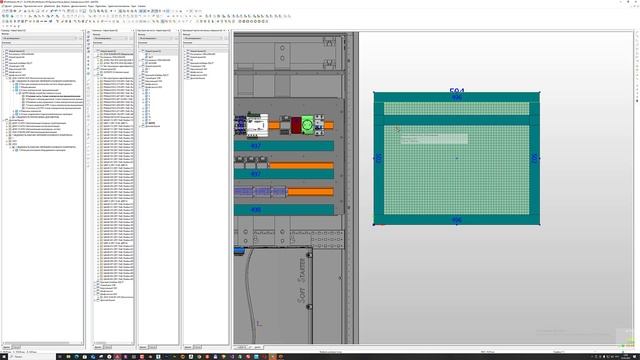The image size is (640, 360).
Task: Click the 594 dimension label above the panel
Action: pos(457,91)
